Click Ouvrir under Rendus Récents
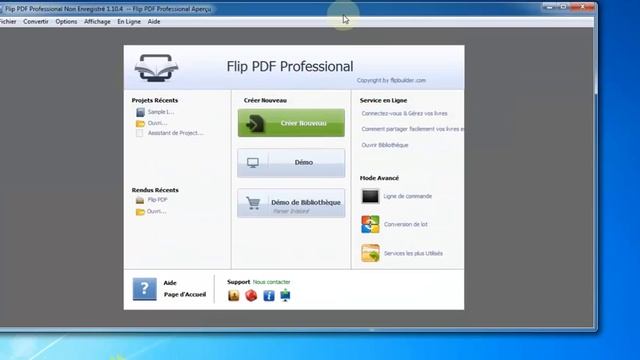The image size is (640, 360). 157,211
